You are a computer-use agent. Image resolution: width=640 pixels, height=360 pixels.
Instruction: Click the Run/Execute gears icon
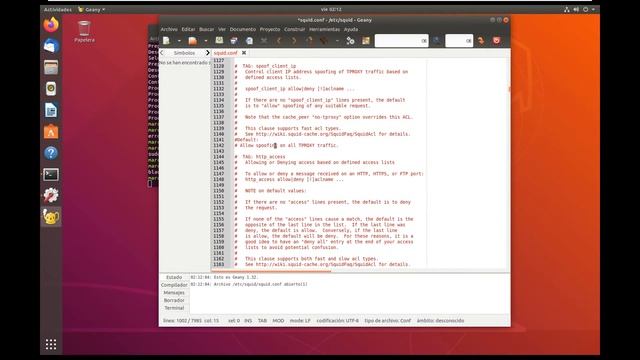point(350,40)
